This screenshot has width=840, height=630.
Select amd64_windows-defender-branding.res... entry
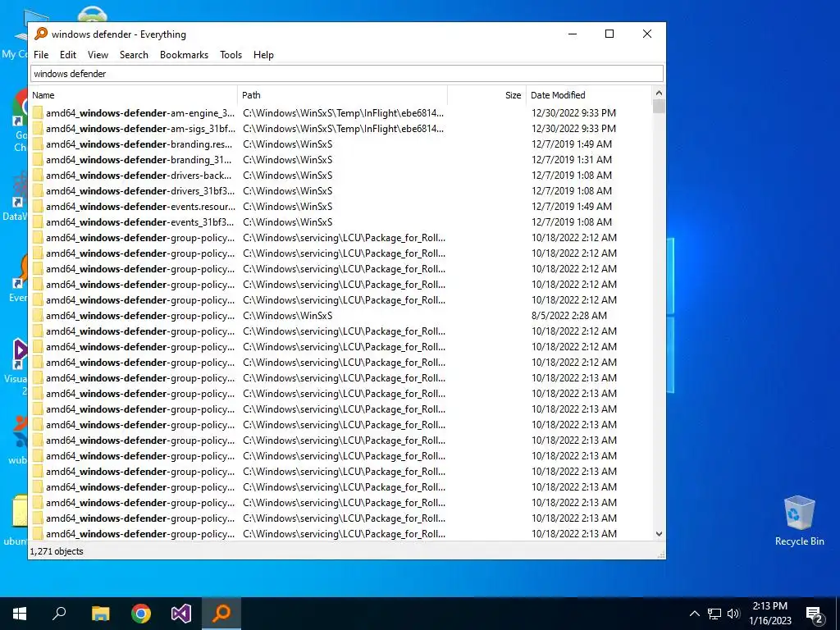[139, 144]
